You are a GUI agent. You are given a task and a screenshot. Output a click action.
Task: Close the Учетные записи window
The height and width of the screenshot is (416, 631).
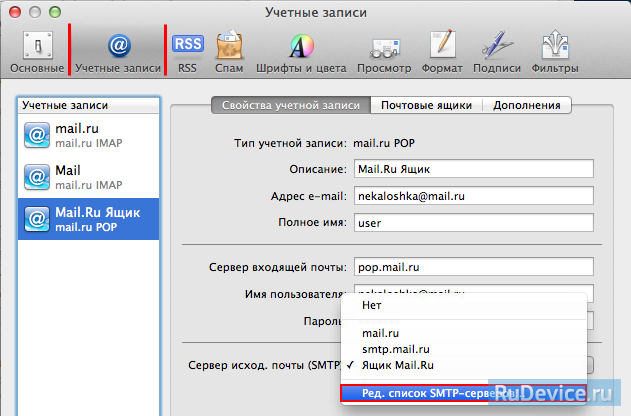point(15,12)
